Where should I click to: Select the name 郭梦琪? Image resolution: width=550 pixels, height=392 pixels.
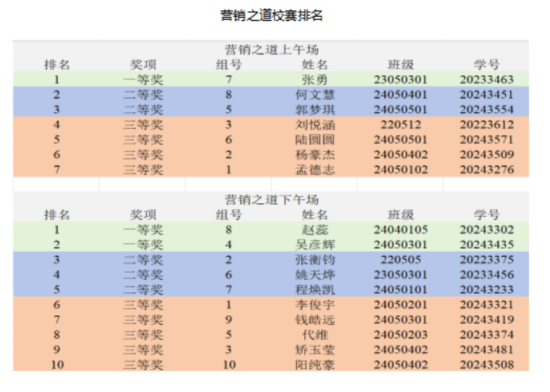(x=315, y=109)
